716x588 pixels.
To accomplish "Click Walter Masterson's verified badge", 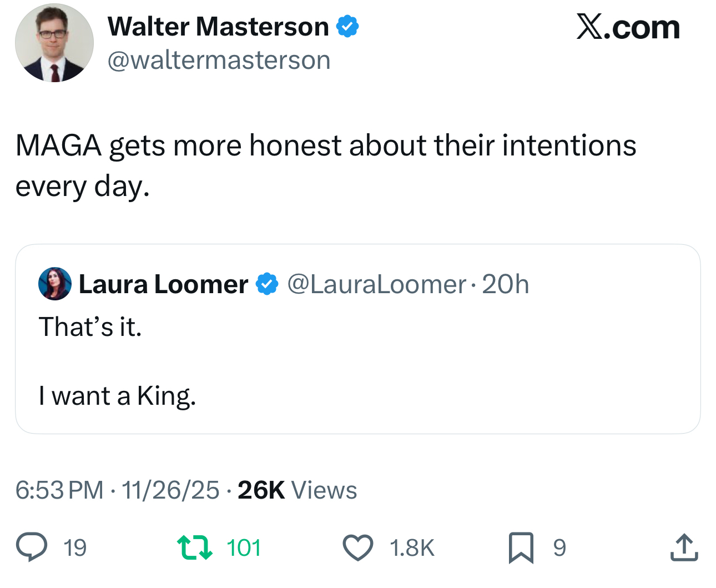I will [347, 27].
